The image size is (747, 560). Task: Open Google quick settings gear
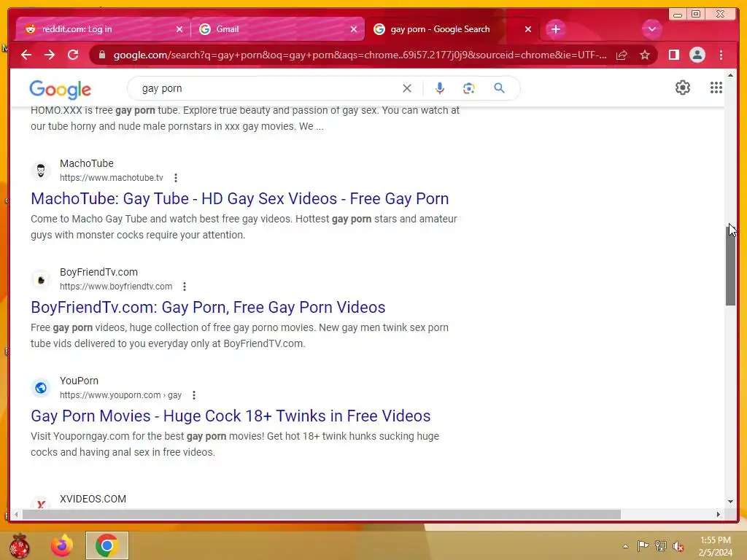click(683, 87)
